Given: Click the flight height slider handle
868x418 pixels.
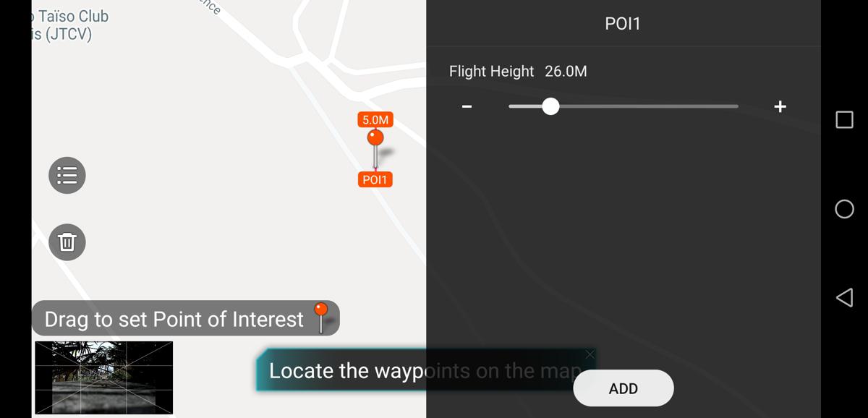Looking at the screenshot, I should 550,106.
